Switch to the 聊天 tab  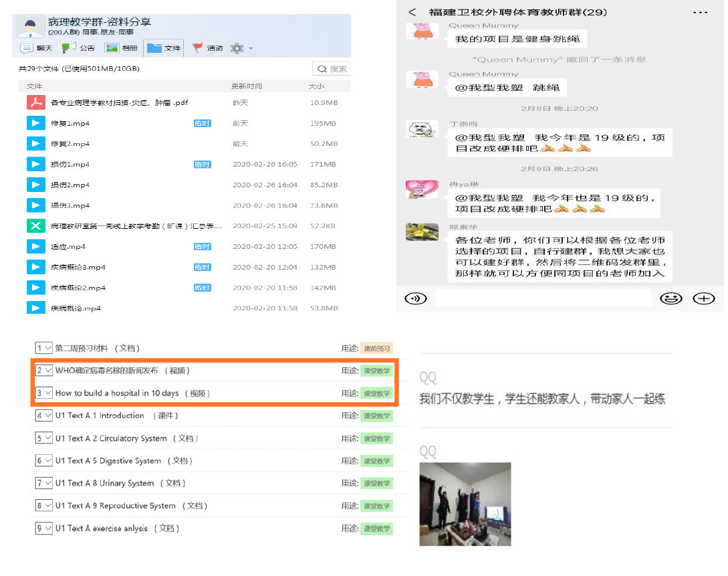tap(37, 48)
